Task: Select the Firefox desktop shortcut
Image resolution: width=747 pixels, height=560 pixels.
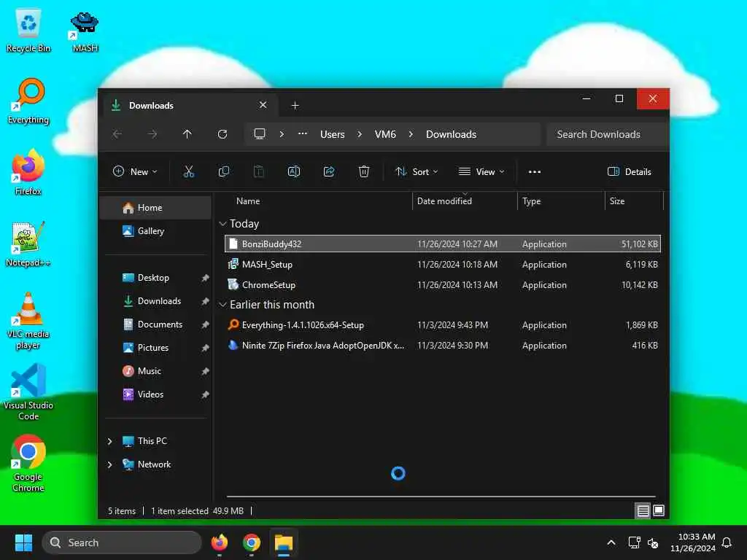Action: (x=28, y=172)
